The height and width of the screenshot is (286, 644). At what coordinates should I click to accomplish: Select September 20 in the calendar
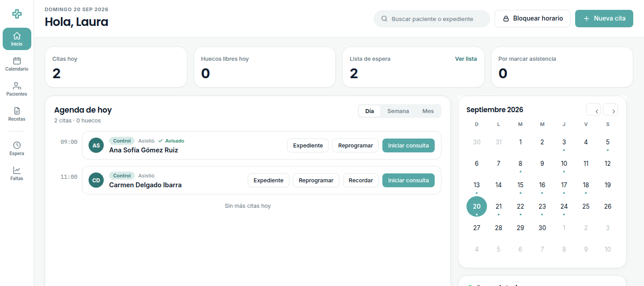[x=477, y=206]
